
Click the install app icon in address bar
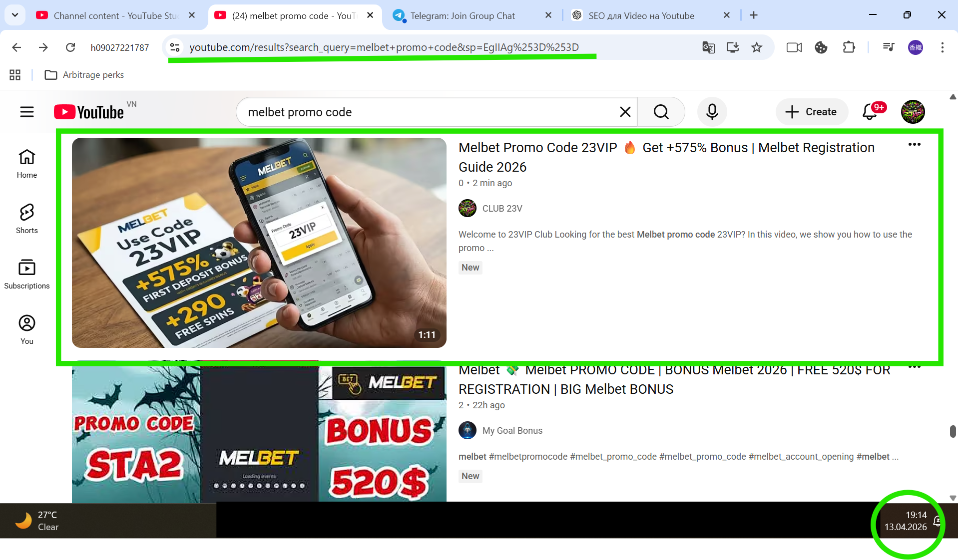pyautogui.click(x=733, y=47)
